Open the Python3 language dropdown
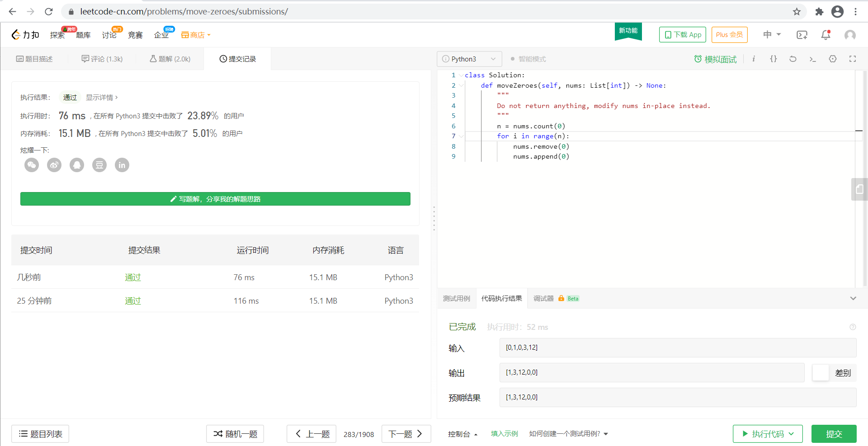 tap(469, 59)
